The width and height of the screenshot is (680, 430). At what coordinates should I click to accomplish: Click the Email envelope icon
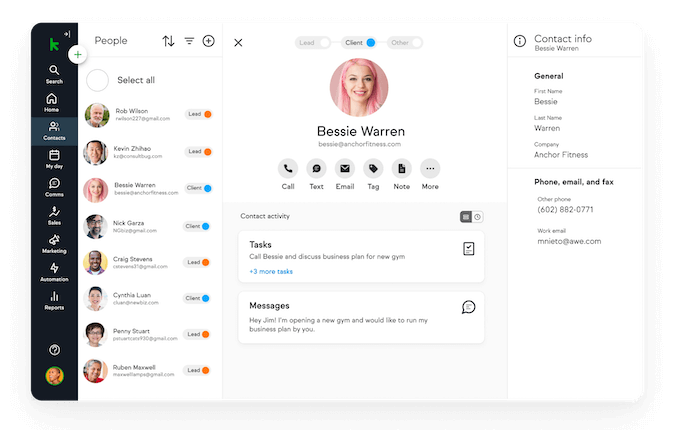pyautogui.click(x=345, y=168)
